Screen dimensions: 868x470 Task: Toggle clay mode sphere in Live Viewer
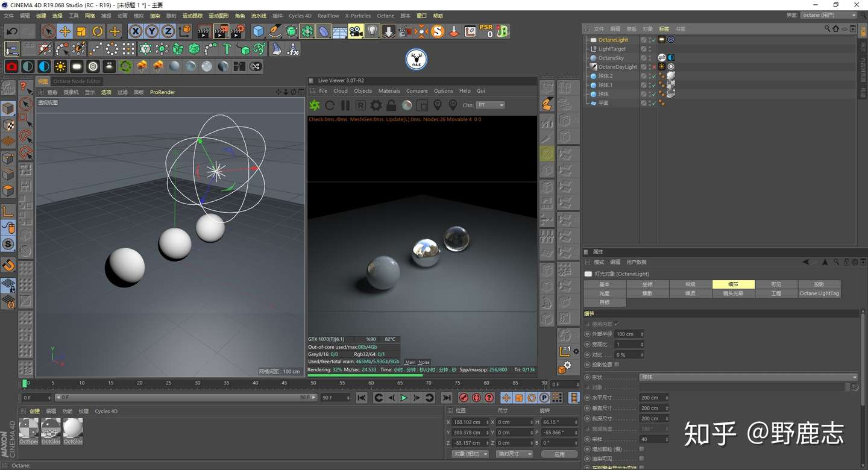pos(407,105)
